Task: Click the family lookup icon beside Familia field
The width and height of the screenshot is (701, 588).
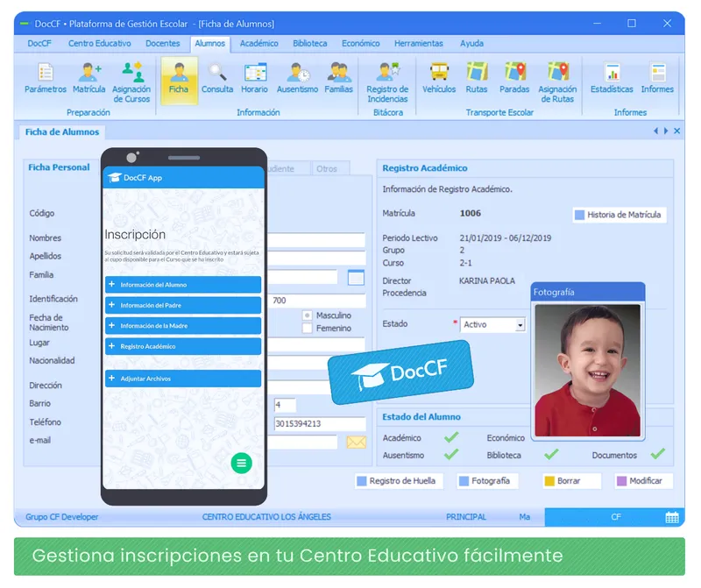Action: (356, 278)
